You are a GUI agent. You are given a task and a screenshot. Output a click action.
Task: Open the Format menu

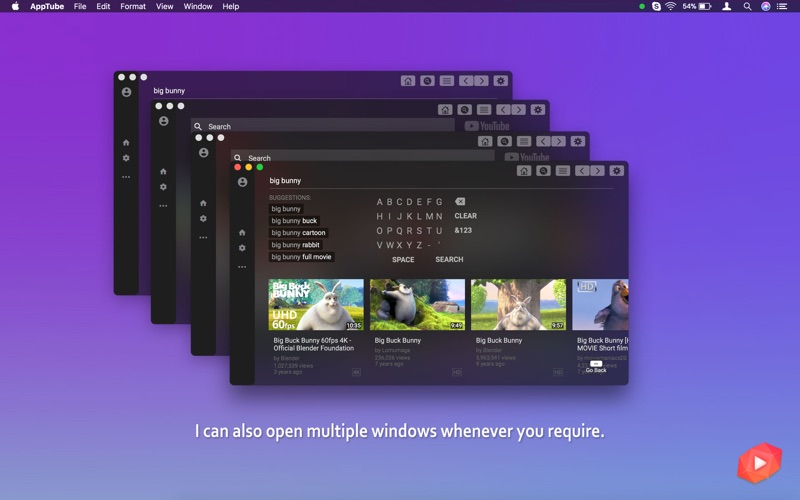point(133,6)
